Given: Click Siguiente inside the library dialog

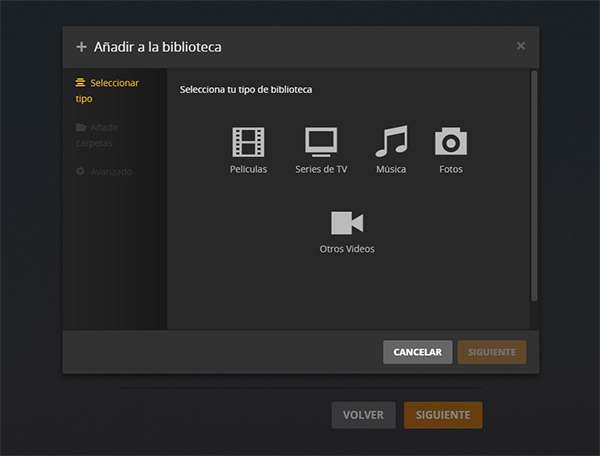Looking at the screenshot, I should (x=491, y=352).
